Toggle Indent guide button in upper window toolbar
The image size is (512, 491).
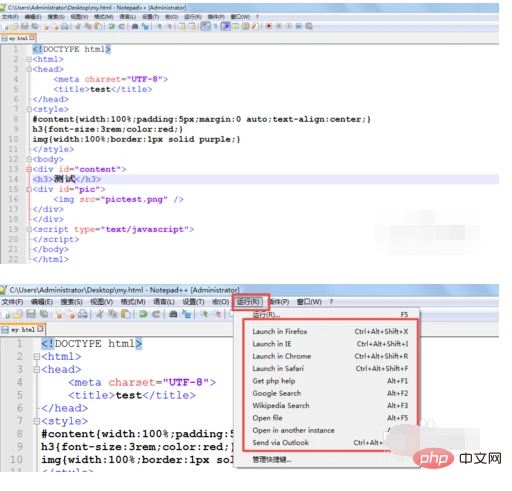tap(226, 26)
